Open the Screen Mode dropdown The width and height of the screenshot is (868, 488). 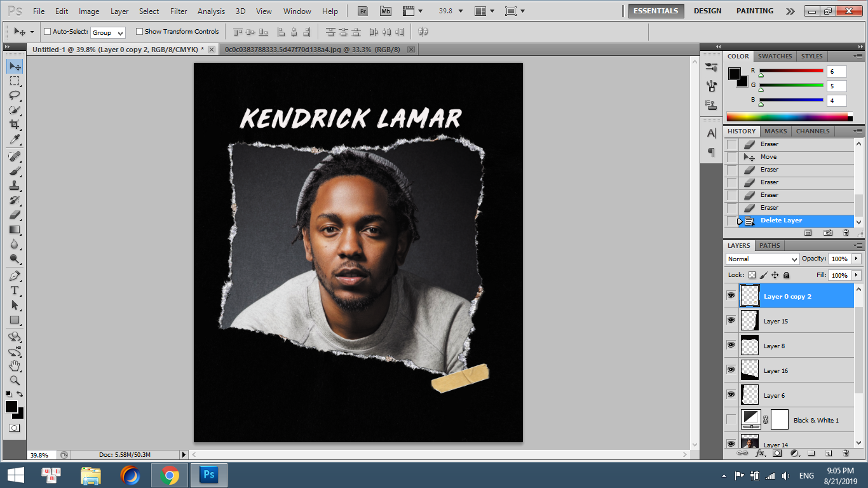click(514, 11)
